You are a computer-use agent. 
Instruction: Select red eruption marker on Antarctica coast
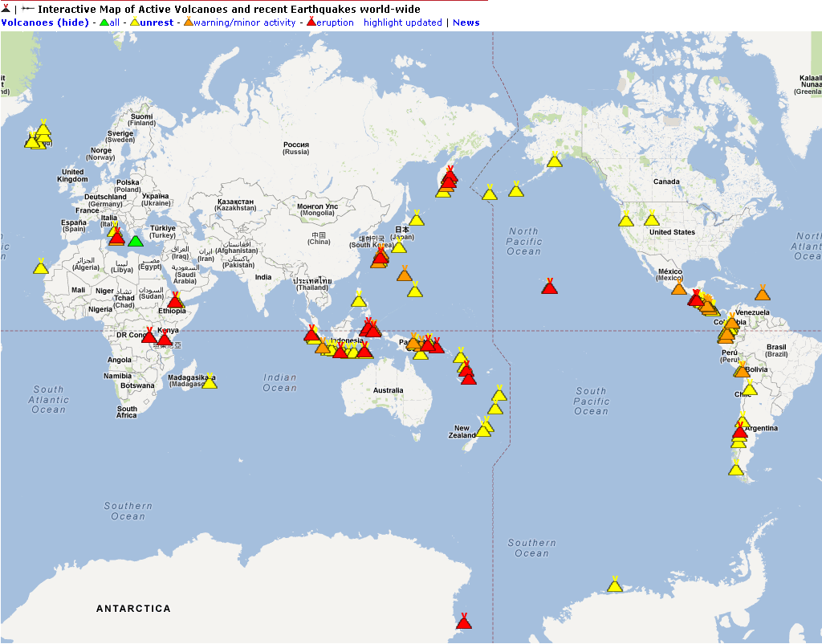pos(463,621)
